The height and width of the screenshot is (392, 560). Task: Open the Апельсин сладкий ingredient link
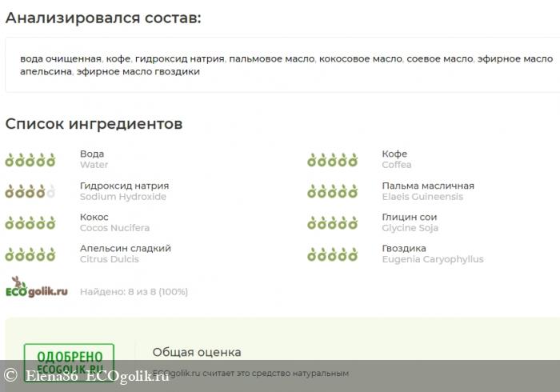125,248
